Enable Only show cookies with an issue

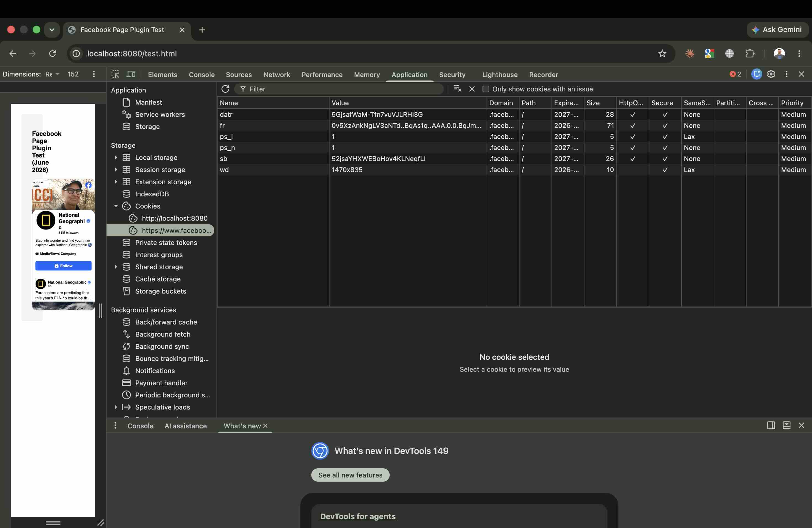tap(486, 89)
